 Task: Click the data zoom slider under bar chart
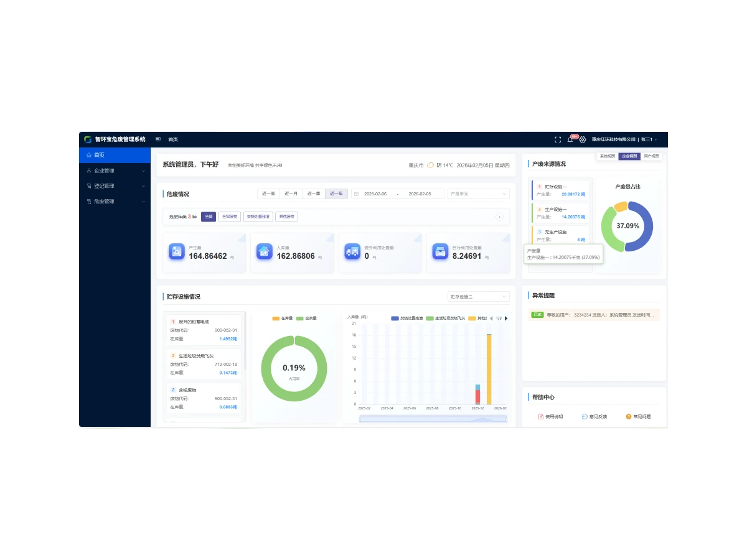click(x=433, y=418)
